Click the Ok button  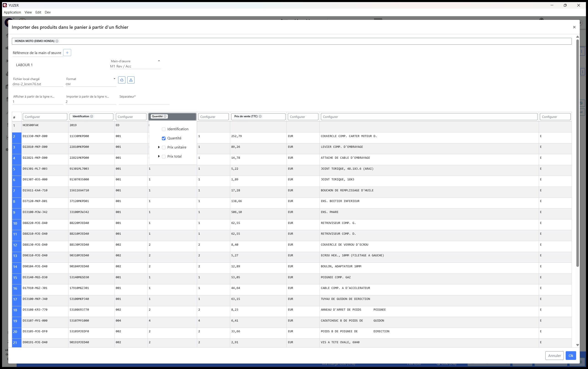pos(571,356)
